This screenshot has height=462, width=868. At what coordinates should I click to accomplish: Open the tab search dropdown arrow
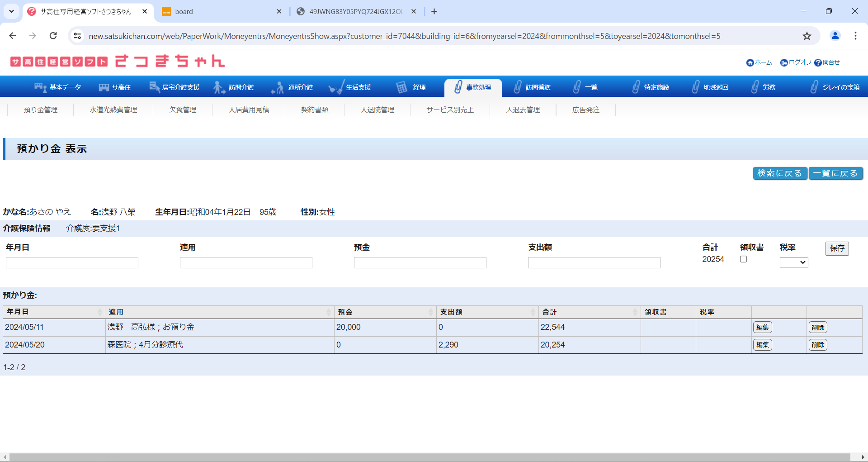11,11
